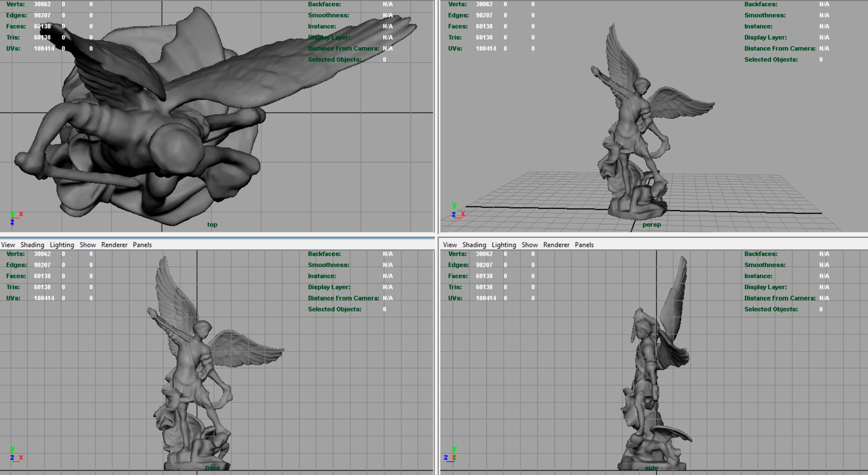Click the 'Backfaces:' label in the top viewport
868x475 pixels.
(324, 4)
